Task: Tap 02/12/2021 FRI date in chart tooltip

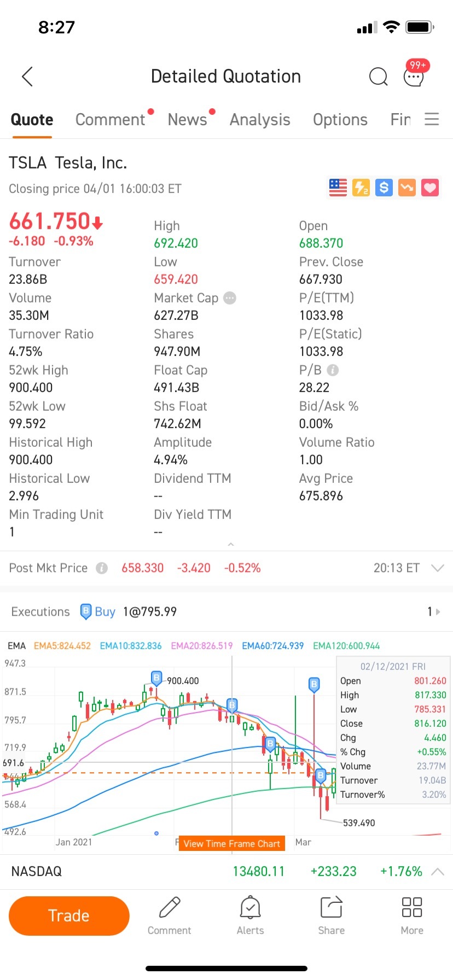Action: (393, 667)
